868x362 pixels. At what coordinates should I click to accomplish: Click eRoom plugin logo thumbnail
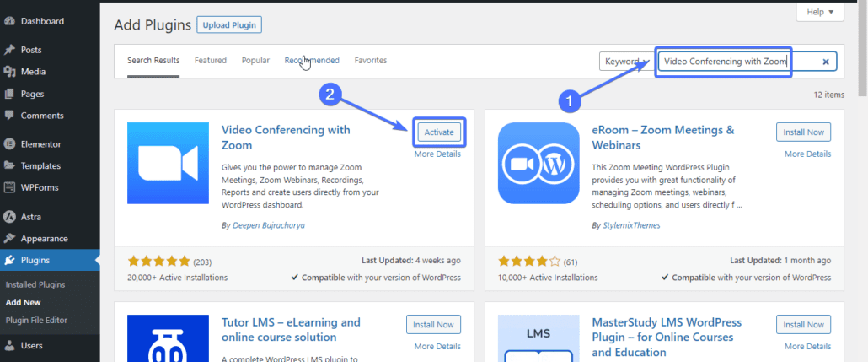point(538,164)
